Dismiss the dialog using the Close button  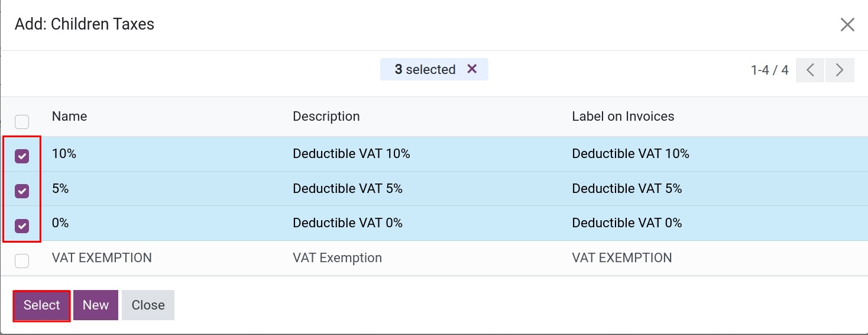[x=148, y=305]
